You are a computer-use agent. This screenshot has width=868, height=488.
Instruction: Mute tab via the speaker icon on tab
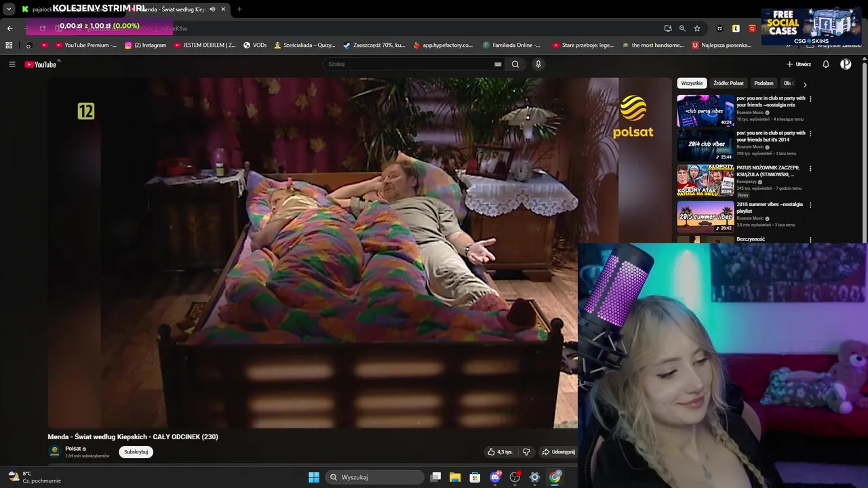tap(212, 9)
